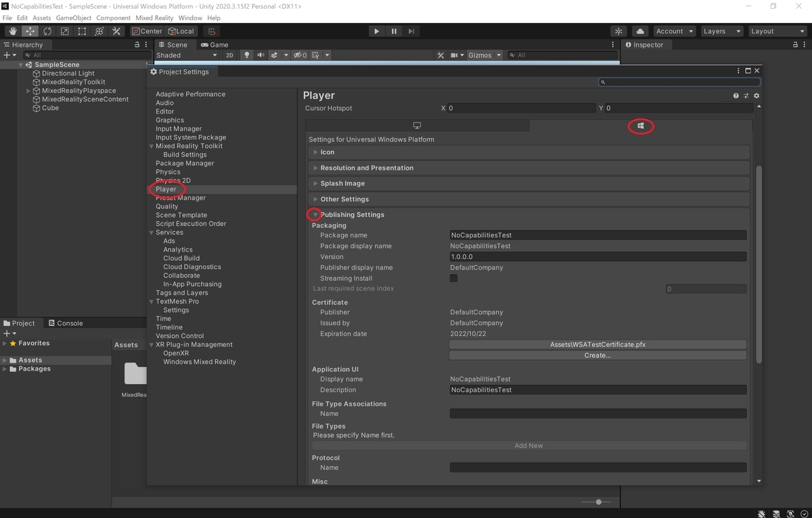Select Cube in the Hierarchy
812x518 pixels.
(50, 108)
